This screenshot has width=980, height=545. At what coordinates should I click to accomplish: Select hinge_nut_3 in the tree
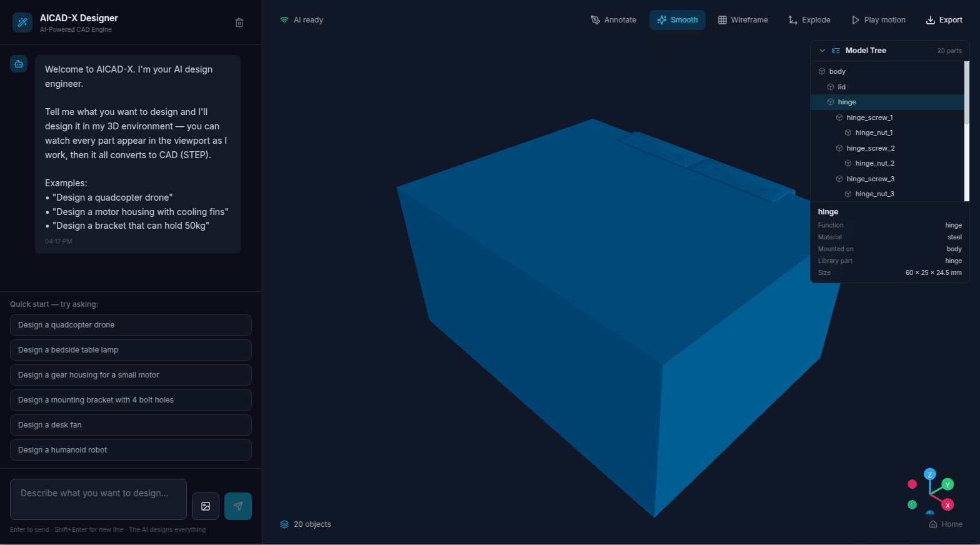[x=887, y=194]
